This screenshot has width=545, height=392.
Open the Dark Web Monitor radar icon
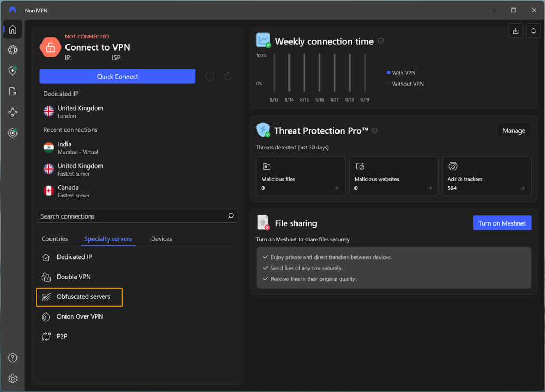point(13,132)
